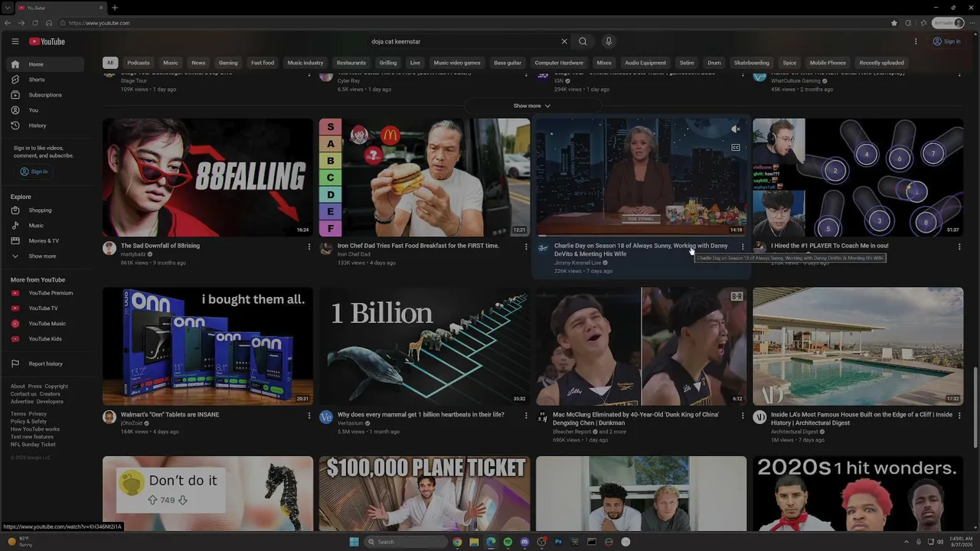Select the Computer Hardware filter chip
The image size is (980, 551).
click(559, 63)
